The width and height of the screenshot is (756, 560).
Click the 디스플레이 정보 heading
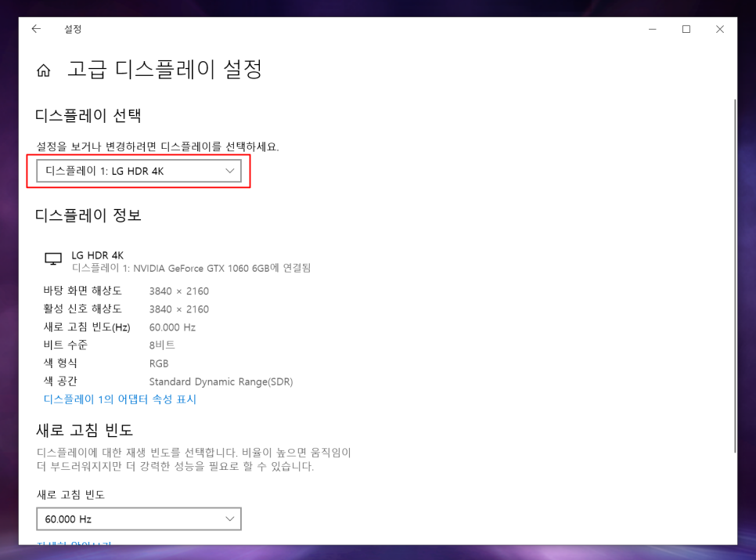[88, 215]
